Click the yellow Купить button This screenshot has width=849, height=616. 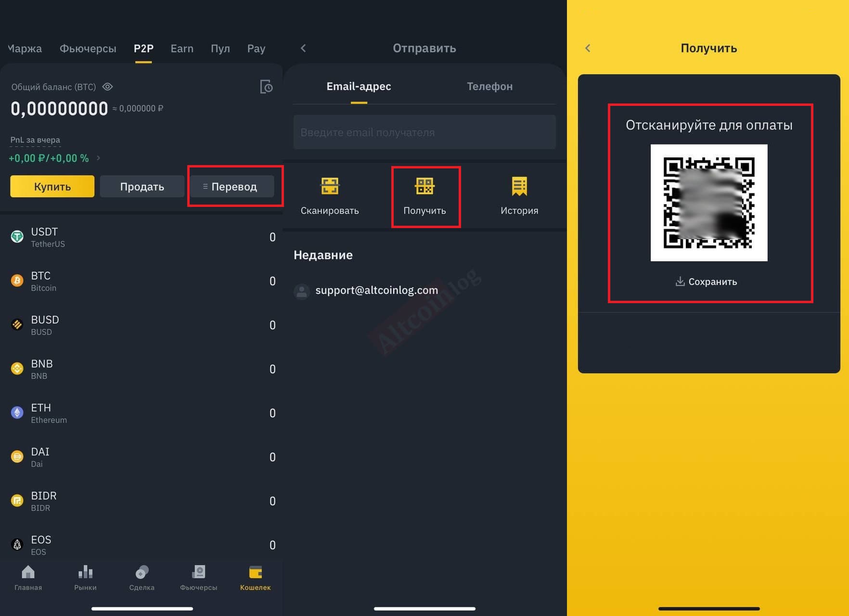tap(52, 186)
